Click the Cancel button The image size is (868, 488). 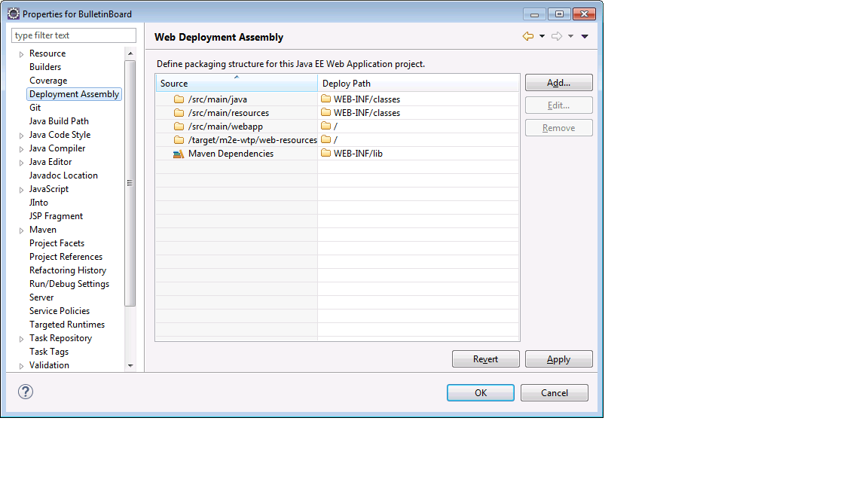[x=554, y=393]
